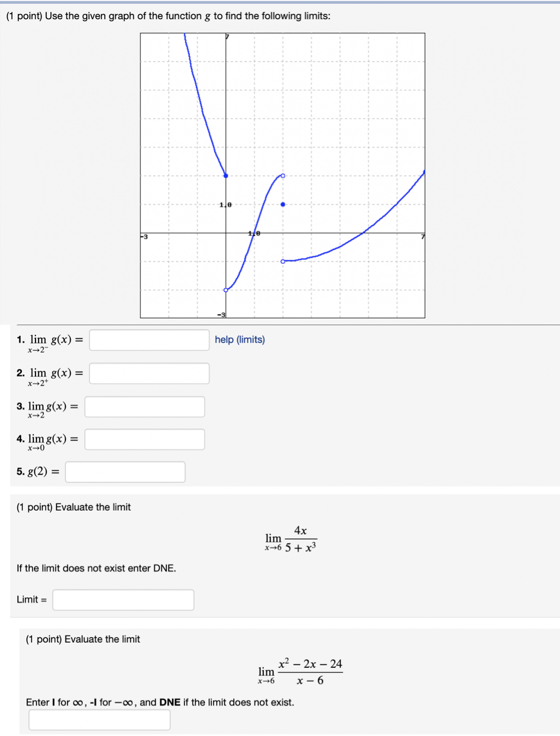Click the "Limit =" input box
Image resolution: width=560 pixels, height=736 pixels.
pyautogui.click(x=123, y=600)
